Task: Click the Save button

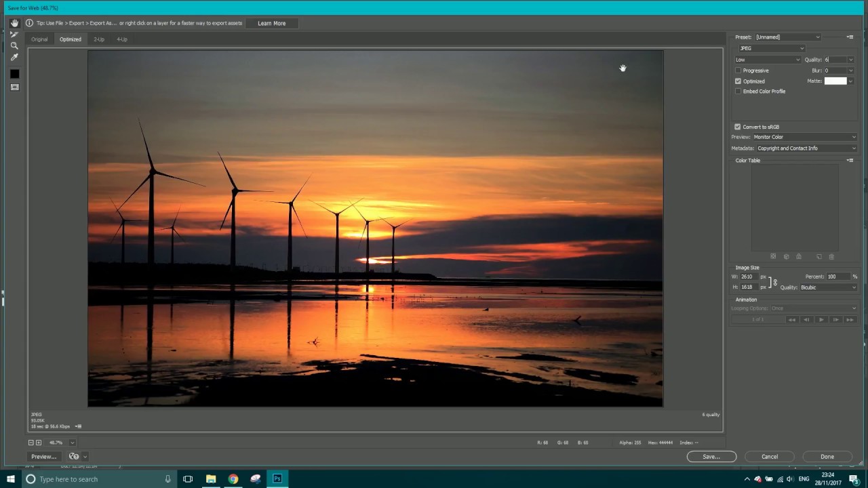Action: pos(711,457)
